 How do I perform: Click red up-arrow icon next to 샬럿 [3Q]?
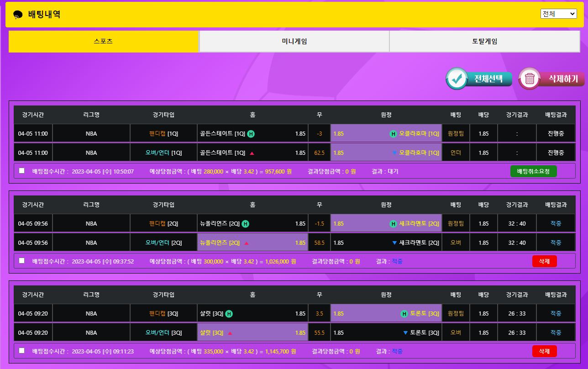230,333
